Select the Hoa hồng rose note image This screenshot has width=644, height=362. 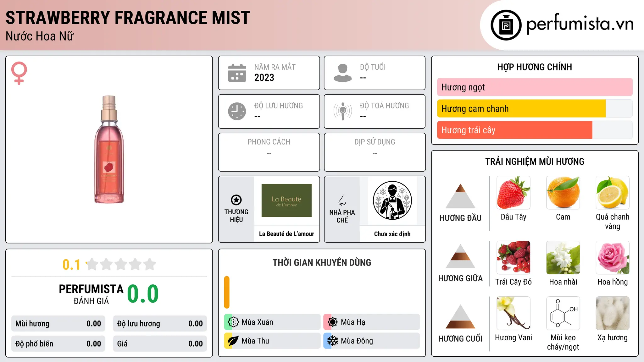(613, 258)
